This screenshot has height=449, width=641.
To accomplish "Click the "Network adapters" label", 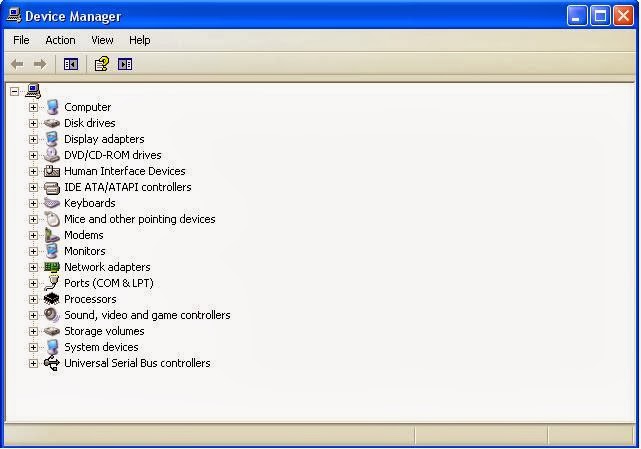I will click(x=107, y=267).
